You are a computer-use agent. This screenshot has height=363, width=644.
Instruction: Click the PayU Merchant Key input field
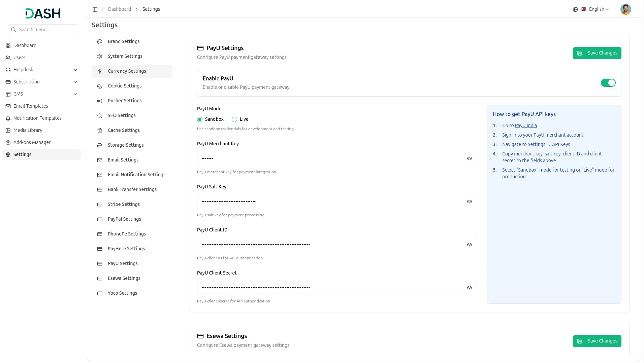pos(336,158)
